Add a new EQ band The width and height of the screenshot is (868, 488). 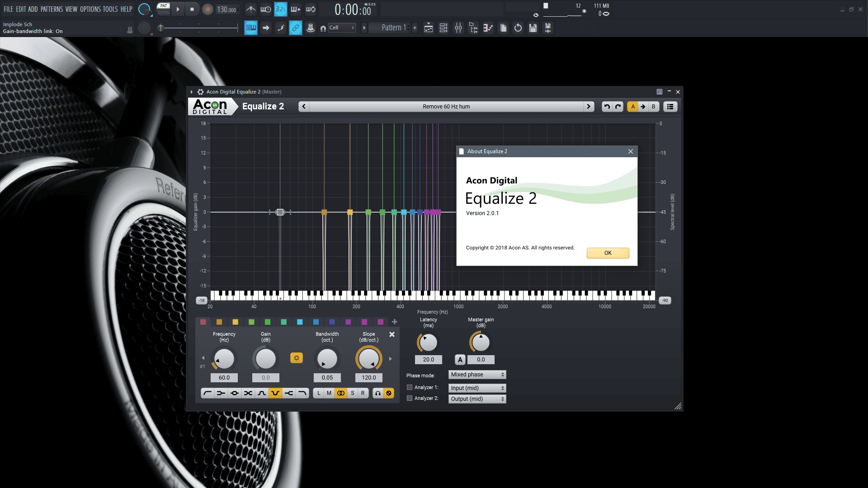pos(395,322)
